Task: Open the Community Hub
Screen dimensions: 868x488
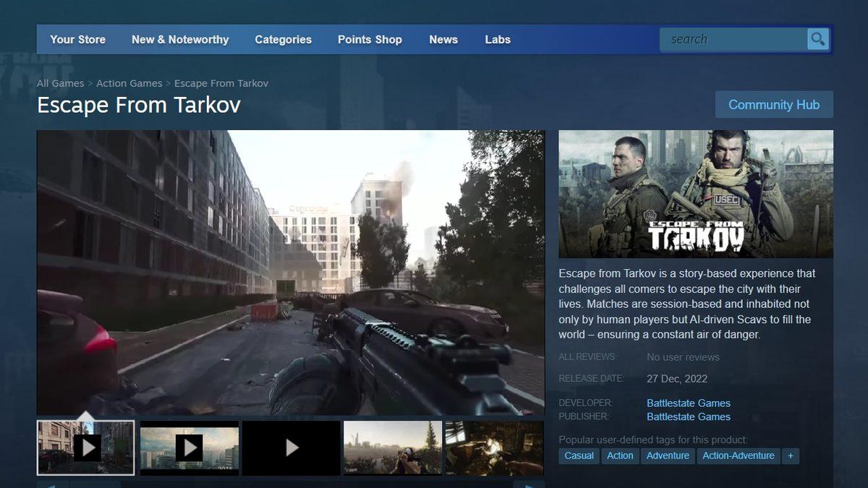Action: (x=774, y=104)
